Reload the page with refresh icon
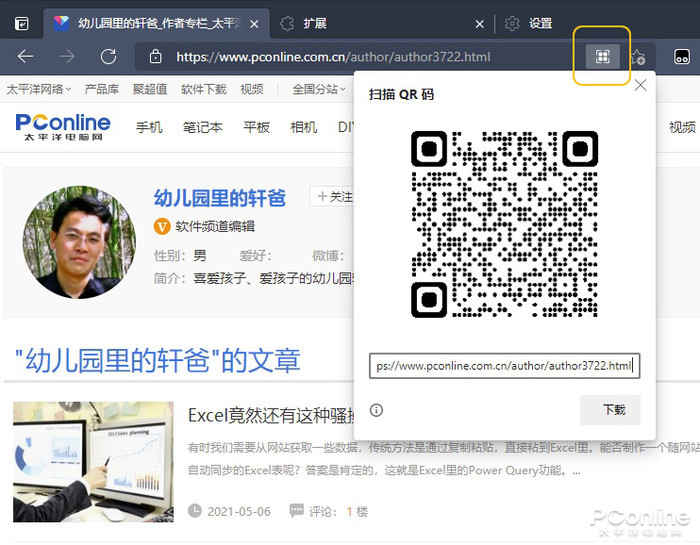Viewport: 700px width, 545px height. click(108, 56)
